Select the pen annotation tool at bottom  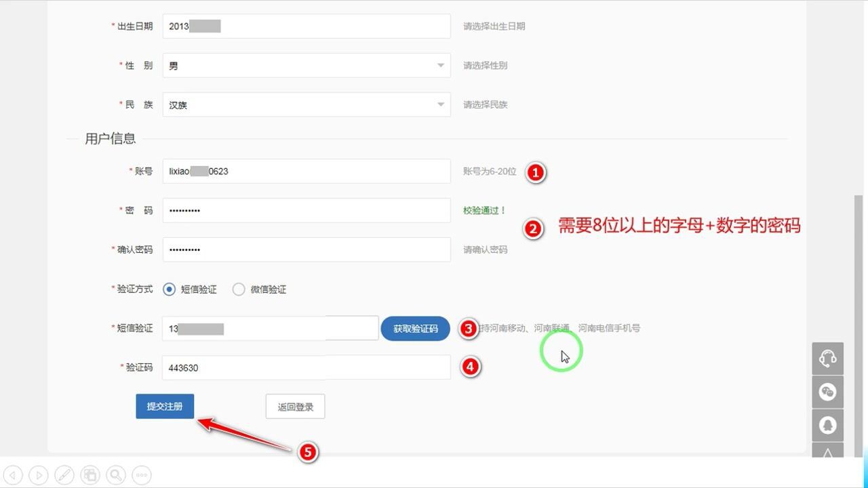(64, 474)
